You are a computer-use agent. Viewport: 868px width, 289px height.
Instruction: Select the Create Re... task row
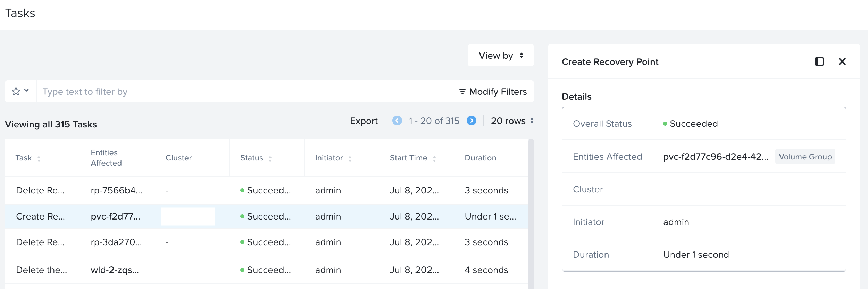point(40,216)
